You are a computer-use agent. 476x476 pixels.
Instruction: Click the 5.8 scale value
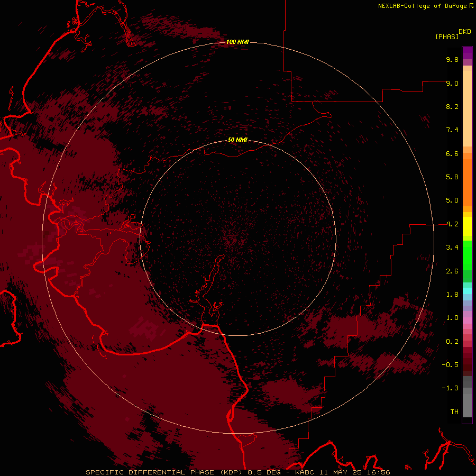pos(452,177)
